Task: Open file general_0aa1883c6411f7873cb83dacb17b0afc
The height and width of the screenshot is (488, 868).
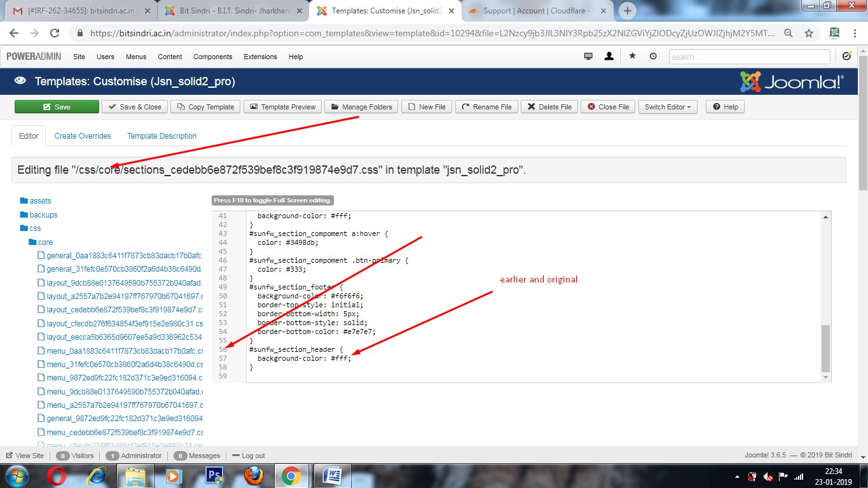Action: [120, 256]
